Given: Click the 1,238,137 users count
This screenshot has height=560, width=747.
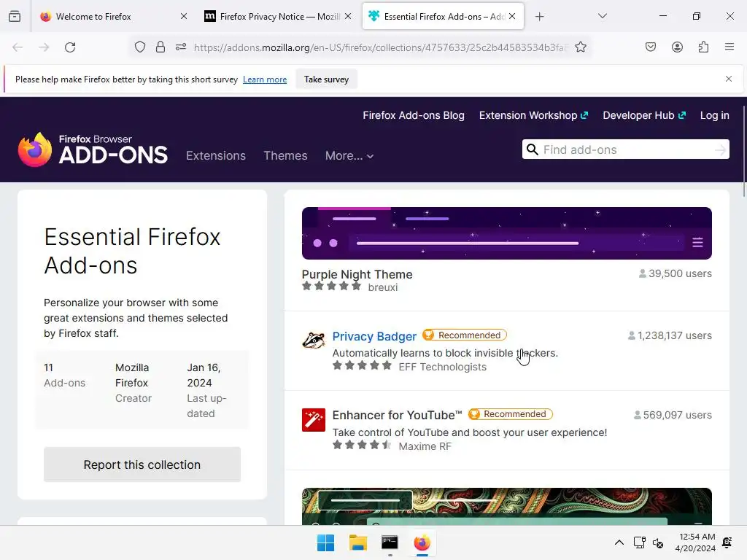Looking at the screenshot, I should click(x=670, y=335).
